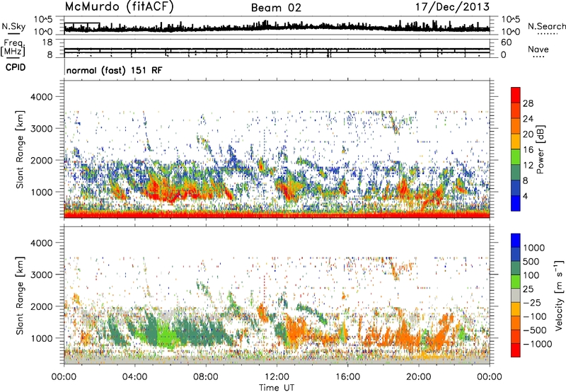This screenshot has height=392, width=566.
Task: Click the '08:00' time tick label
Action: (x=206, y=377)
